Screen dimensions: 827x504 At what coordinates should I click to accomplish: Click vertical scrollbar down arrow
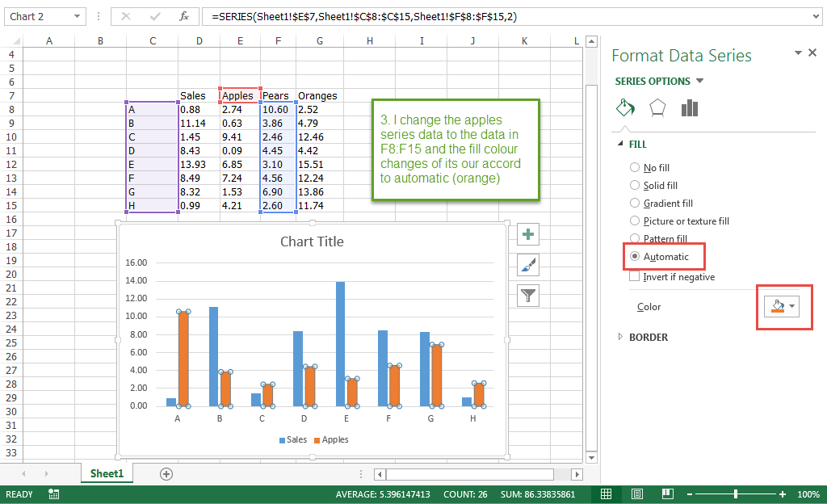(592, 458)
